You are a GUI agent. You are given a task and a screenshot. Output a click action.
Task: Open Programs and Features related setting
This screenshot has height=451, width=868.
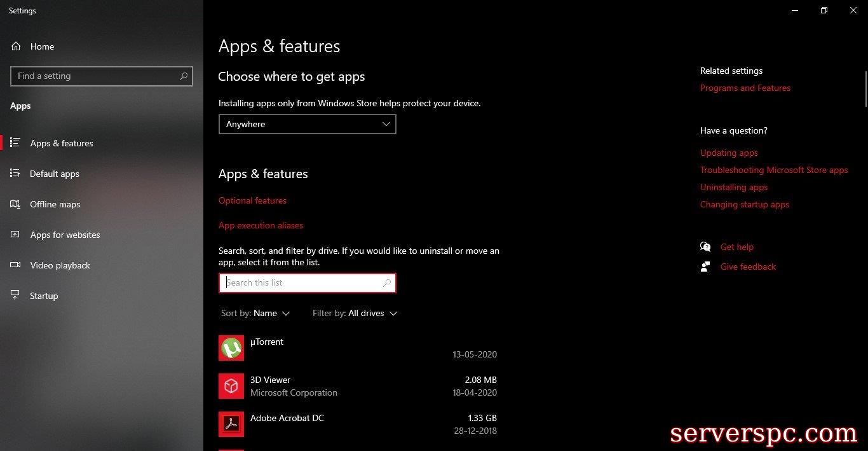click(745, 88)
